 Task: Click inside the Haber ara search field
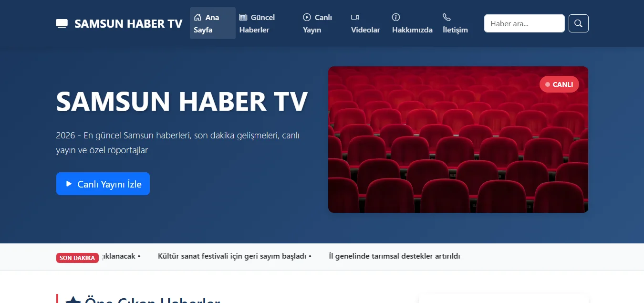(x=524, y=23)
